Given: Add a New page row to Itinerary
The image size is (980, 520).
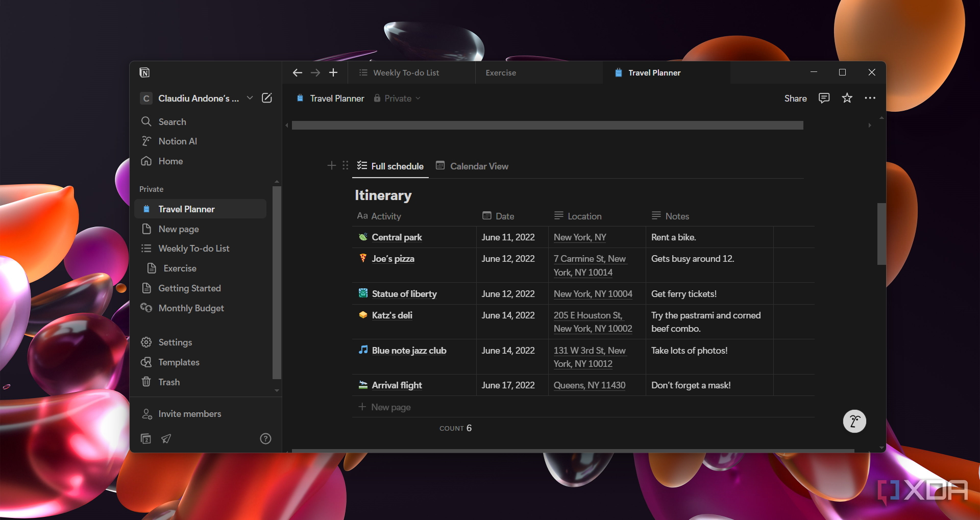Looking at the screenshot, I should pos(390,407).
